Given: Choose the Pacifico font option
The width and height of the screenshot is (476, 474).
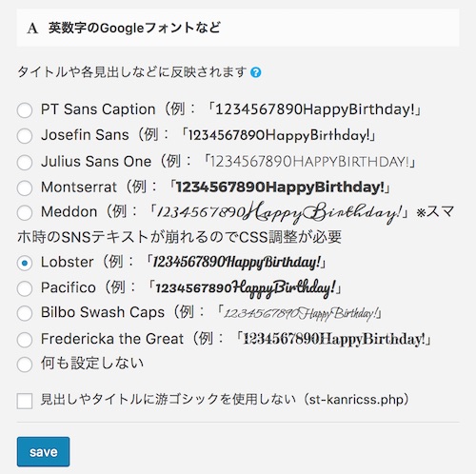Looking at the screenshot, I should (25, 288).
